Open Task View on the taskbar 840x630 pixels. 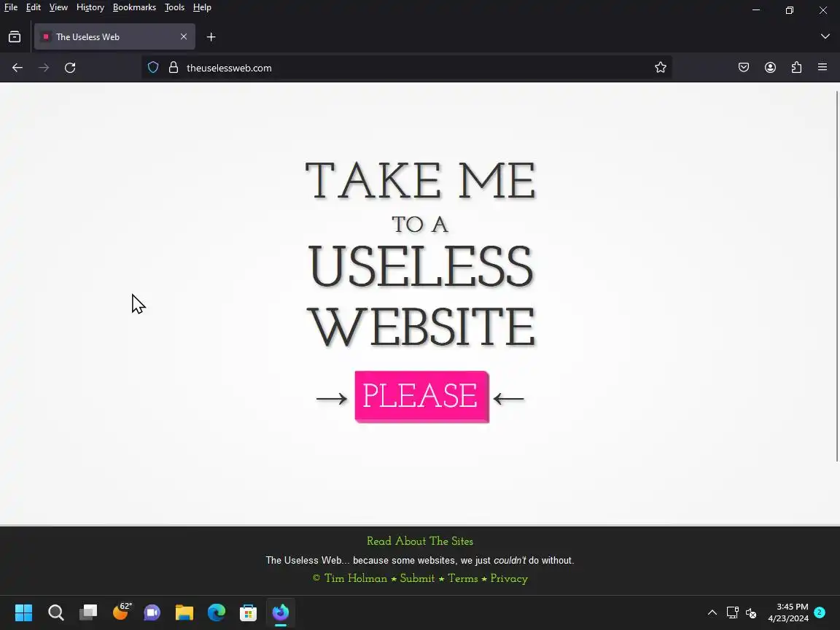click(87, 612)
